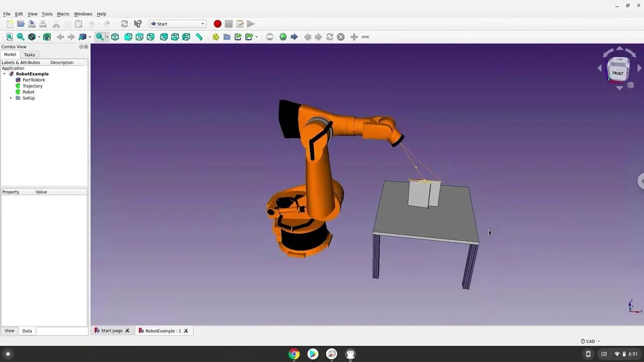
Task: Select the Measure distance tool
Action: (x=199, y=36)
